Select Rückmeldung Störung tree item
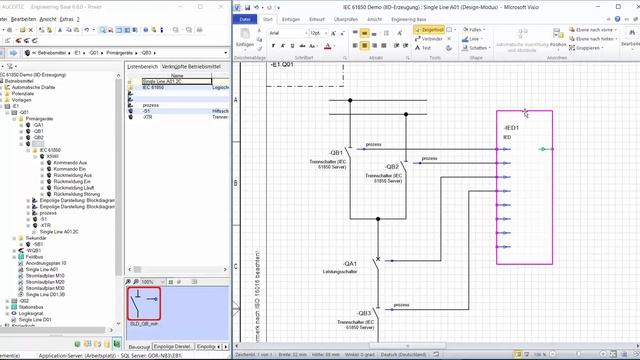Viewport: 640px width, 360px height. pyautogui.click(x=77, y=194)
